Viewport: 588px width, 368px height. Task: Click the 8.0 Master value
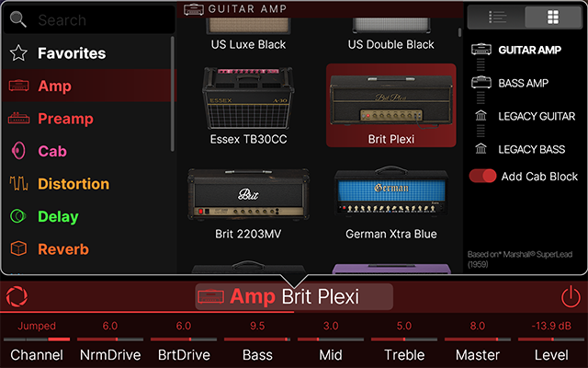478,326
